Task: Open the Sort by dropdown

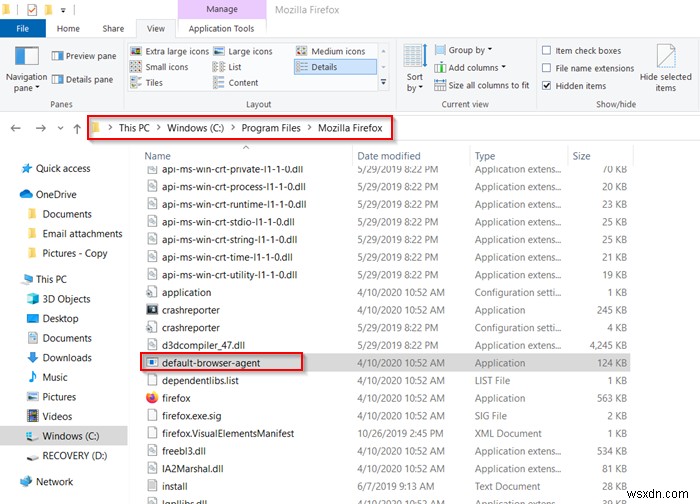Action: [414, 69]
